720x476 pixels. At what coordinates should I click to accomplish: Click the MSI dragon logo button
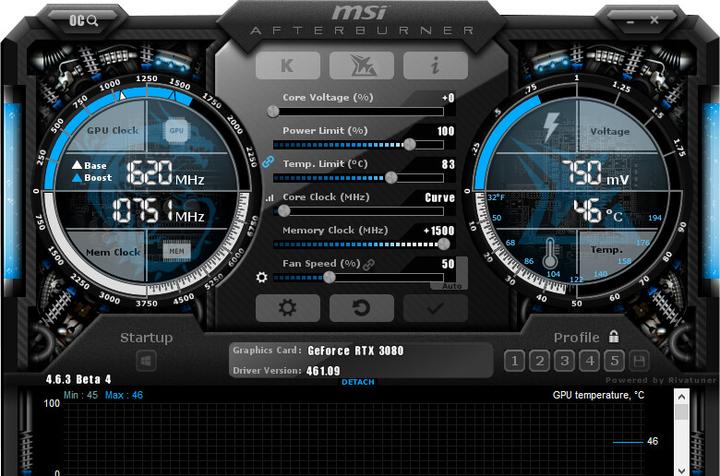(362, 65)
